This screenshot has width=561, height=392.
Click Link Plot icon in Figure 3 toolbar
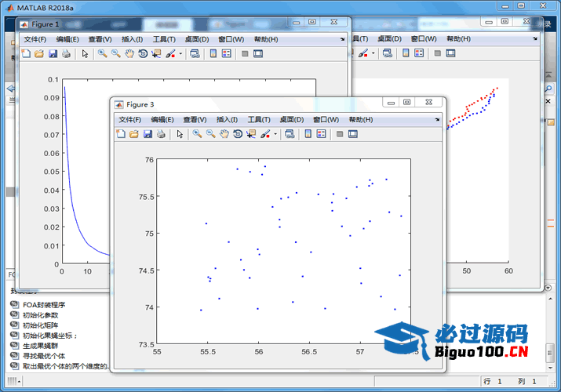(290, 134)
